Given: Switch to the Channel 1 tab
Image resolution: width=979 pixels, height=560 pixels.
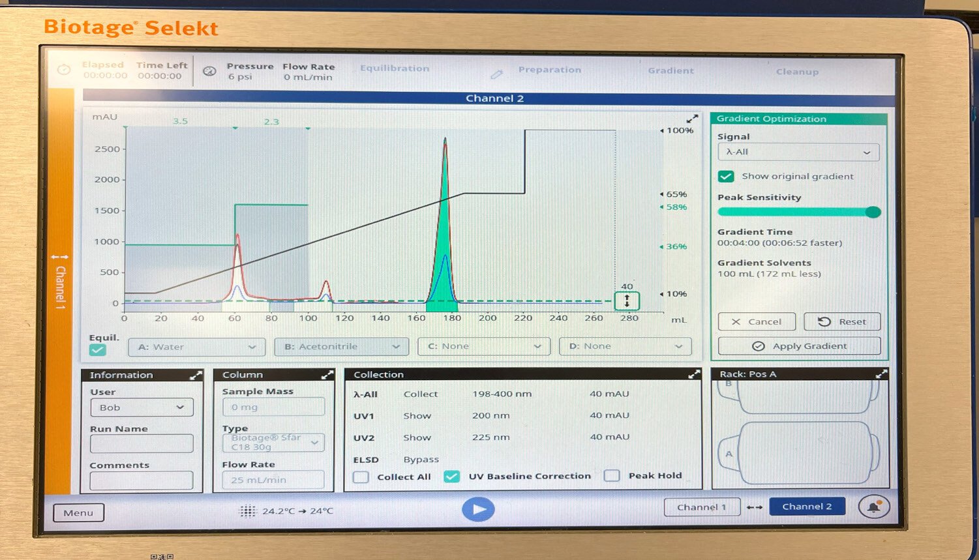Looking at the screenshot, I should point(702,507).
